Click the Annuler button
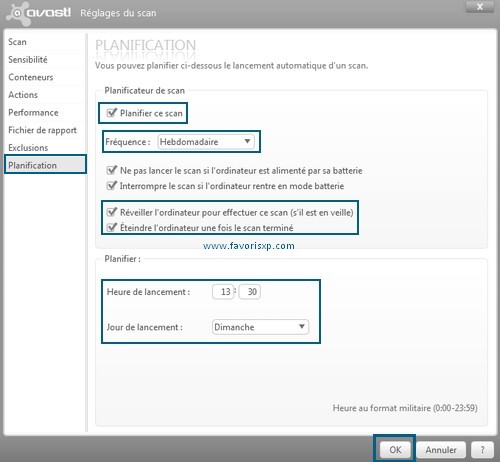This screenshot has height=462, width=500. [x=441, y=450]
